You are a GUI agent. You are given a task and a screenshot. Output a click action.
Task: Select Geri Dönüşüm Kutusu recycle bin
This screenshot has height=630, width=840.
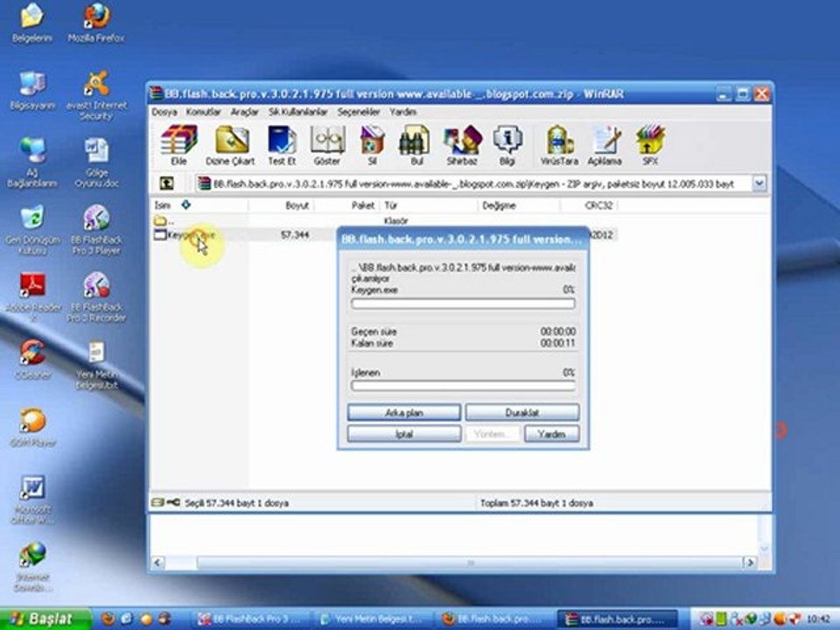click(32, 230)
